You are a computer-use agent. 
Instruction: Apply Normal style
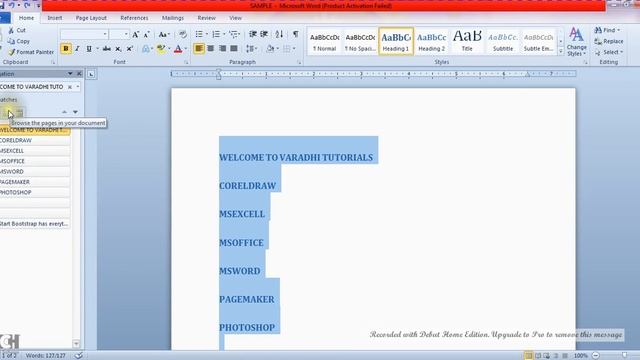click(324, 41)
